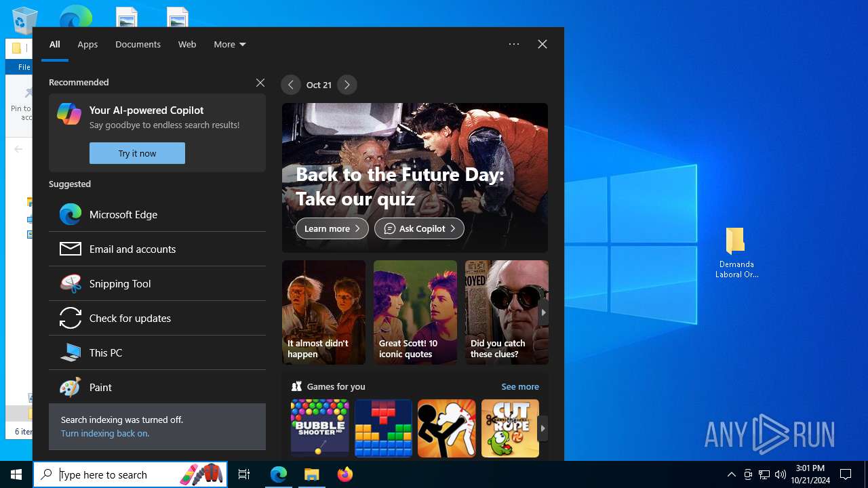Open 'It almost didn't happen' card
Viewport: 868px width, 488px height.
pos(323,312)
